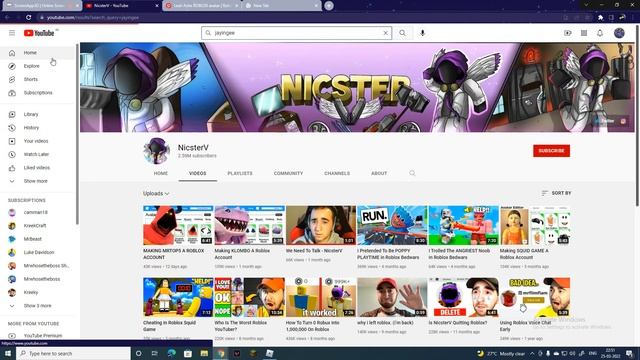Viewport: 640px width, 360px height.
Task: Open YouTube Premium link
Action: click(x=38, y=336)
